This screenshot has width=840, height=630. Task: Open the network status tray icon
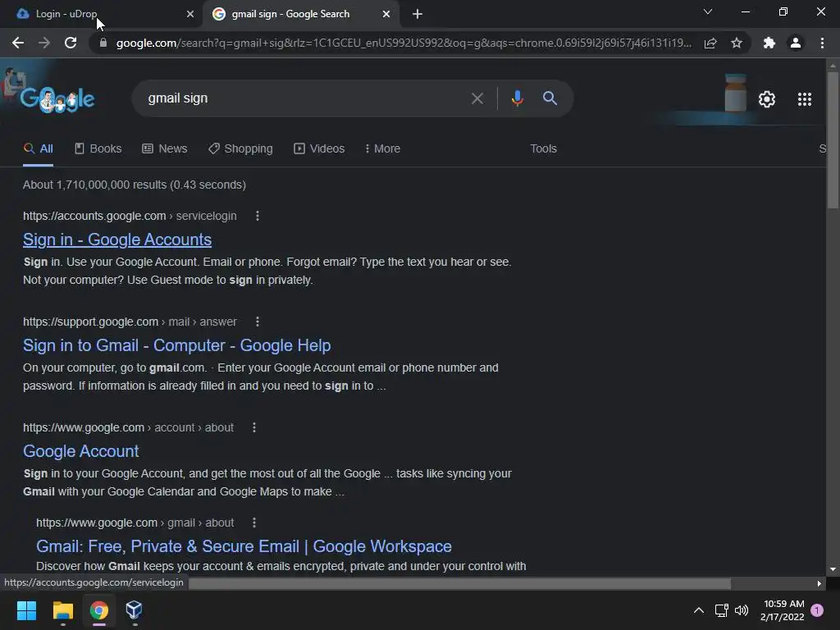tap(721, 610)
